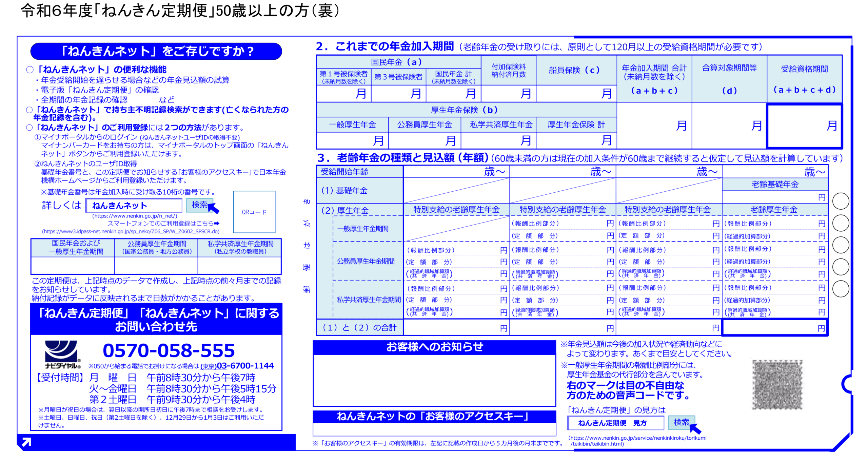
Task: Select the topmost circle on the right margin
Action: click(841, 201)
